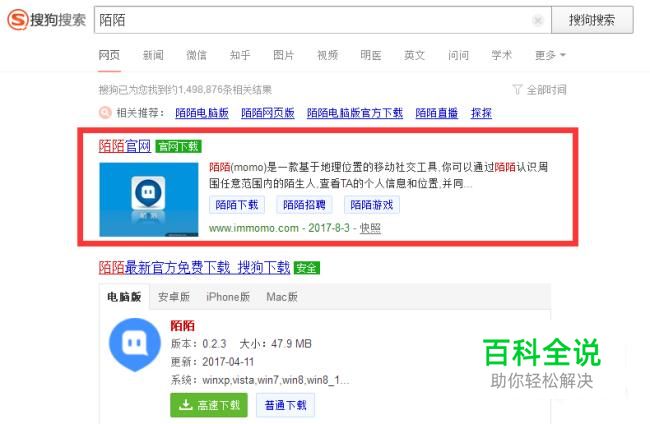Click the red 陌陌 app name in card

click(x=182, y=326)
